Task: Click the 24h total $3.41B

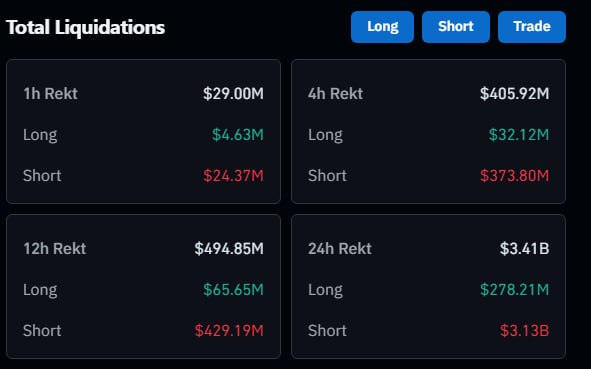Action: (524, 248)
